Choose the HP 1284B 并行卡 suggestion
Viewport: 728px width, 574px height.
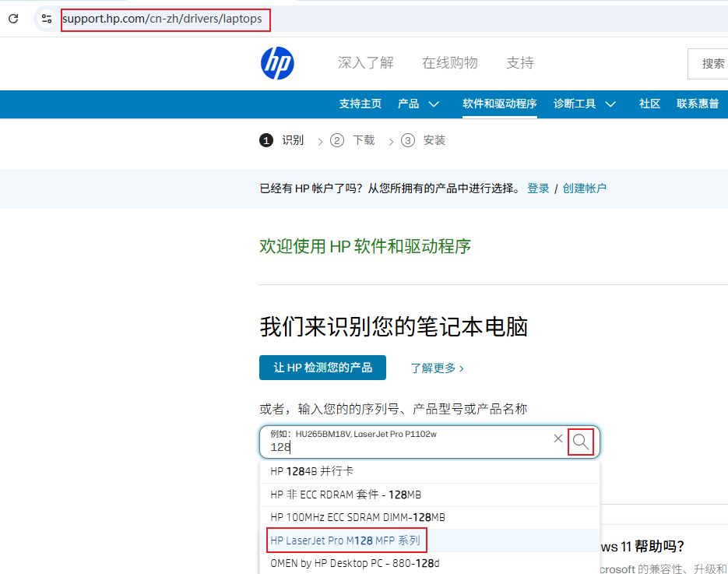[x=312, y=471]
